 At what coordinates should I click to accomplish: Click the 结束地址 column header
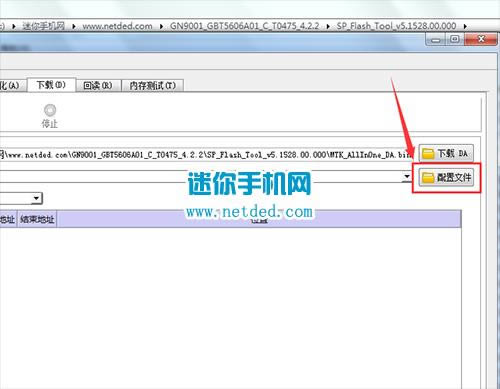click(37, 219)
